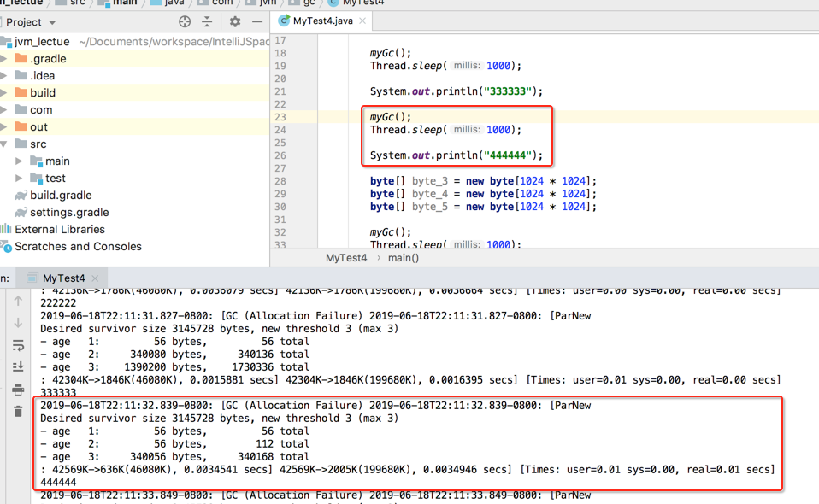Screen dimensions: 819x504
Task: Expand the test folder under src
Action: 19,178
